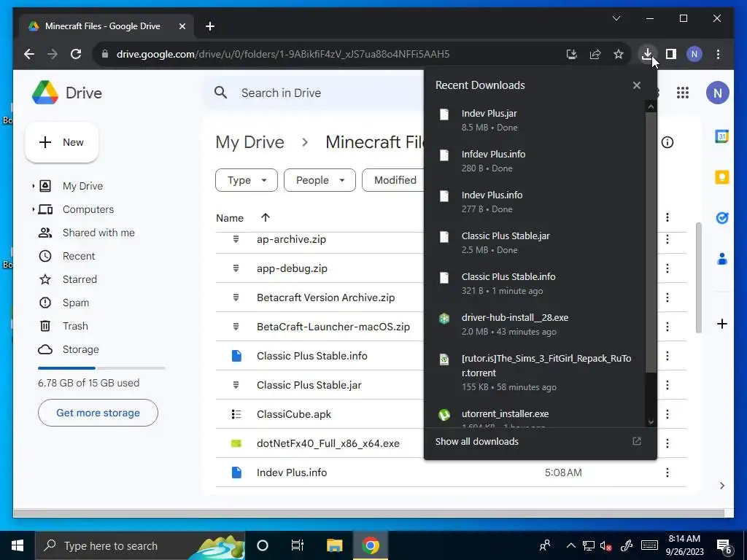Open Modified filter dropdown

click(x=393, y=180)
